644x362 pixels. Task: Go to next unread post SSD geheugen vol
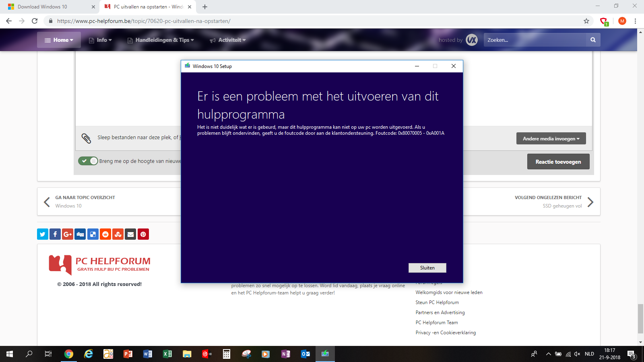click(x=554, y=202)
